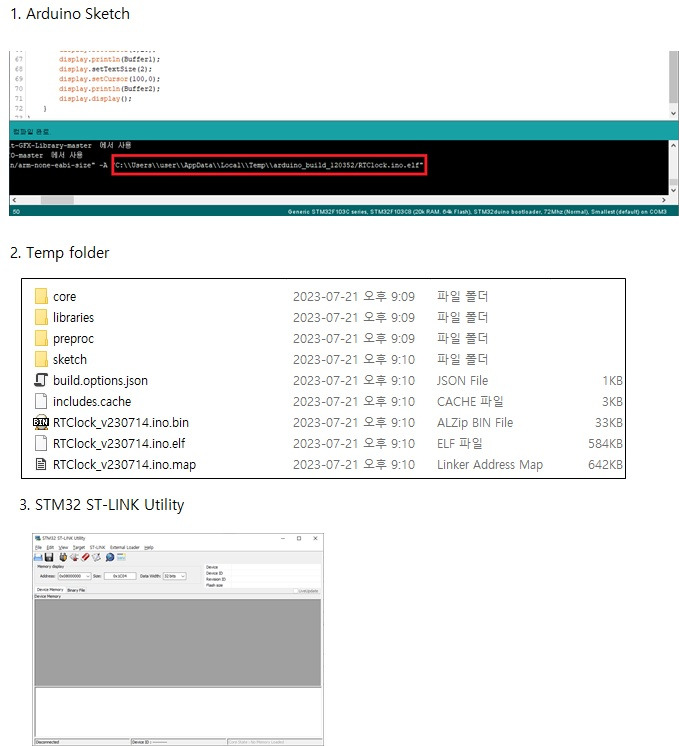Click the Generic STM32F103C board status text
This screenshot has width=679, height=746.
[x=477, y=212]
